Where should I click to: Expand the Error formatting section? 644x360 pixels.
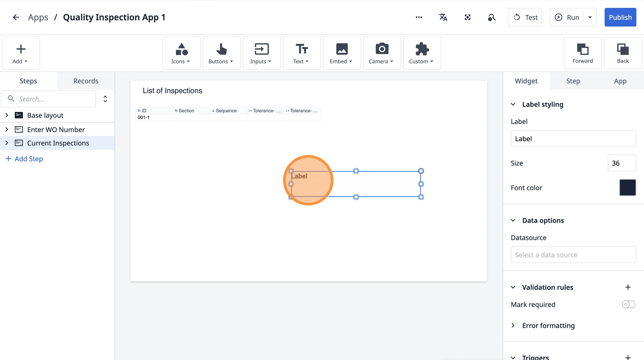coord(513,325)
